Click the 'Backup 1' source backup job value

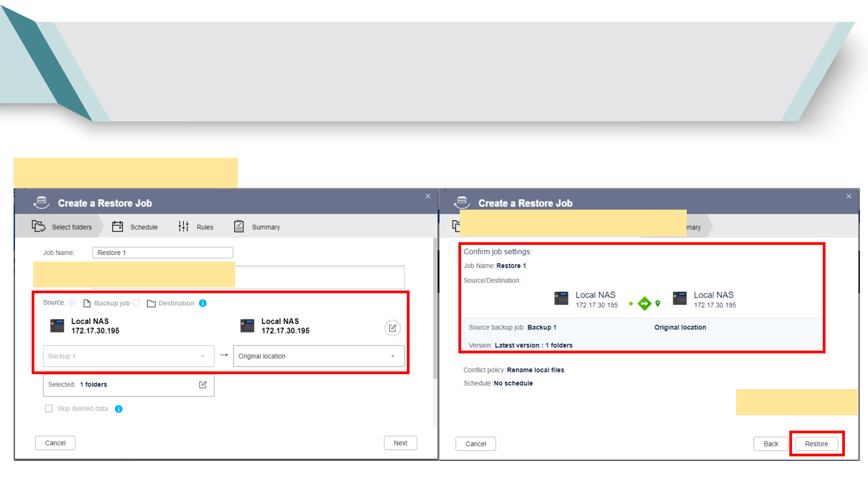(542, 328)
